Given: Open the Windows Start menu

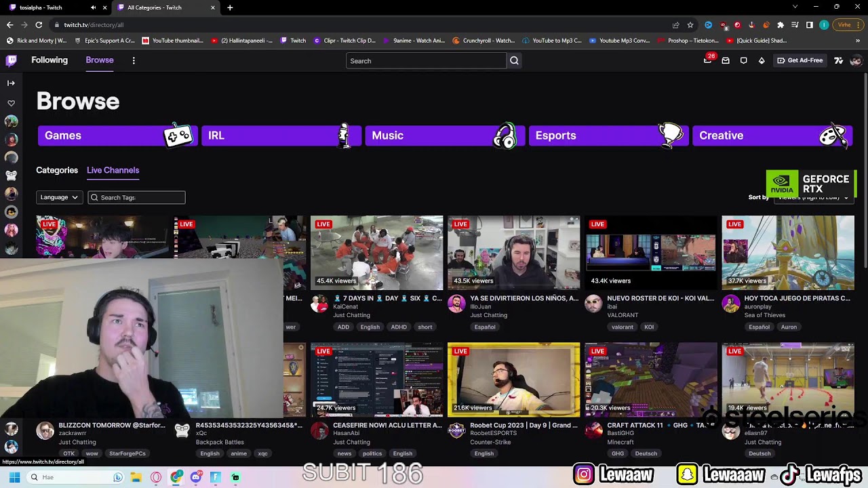Looking at the screenshot, I should (14, 477).
